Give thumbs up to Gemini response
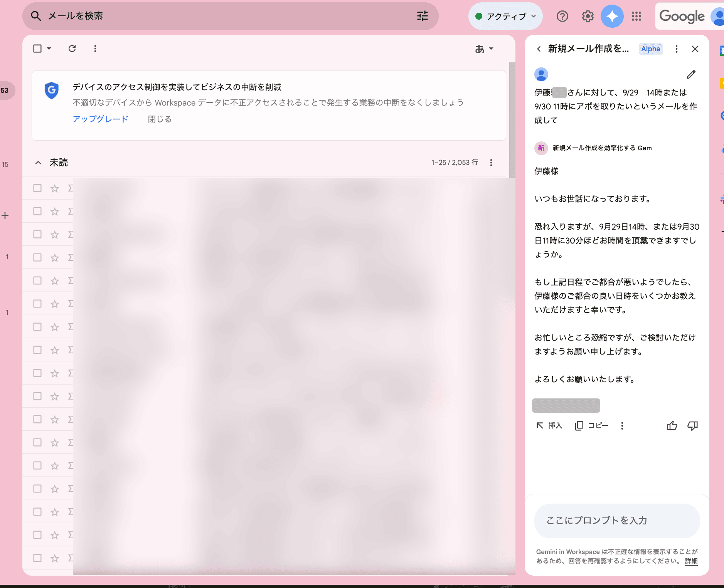Viewport: 724px width, 588px height. [672, 425]
